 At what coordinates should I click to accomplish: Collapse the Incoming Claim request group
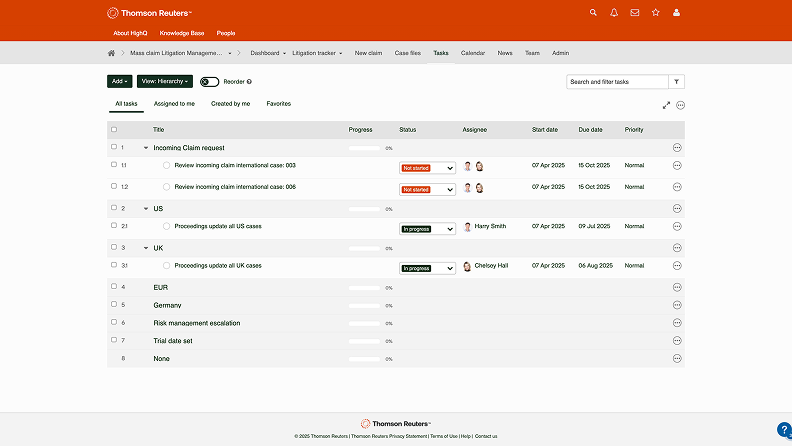(x=146, y=148)
